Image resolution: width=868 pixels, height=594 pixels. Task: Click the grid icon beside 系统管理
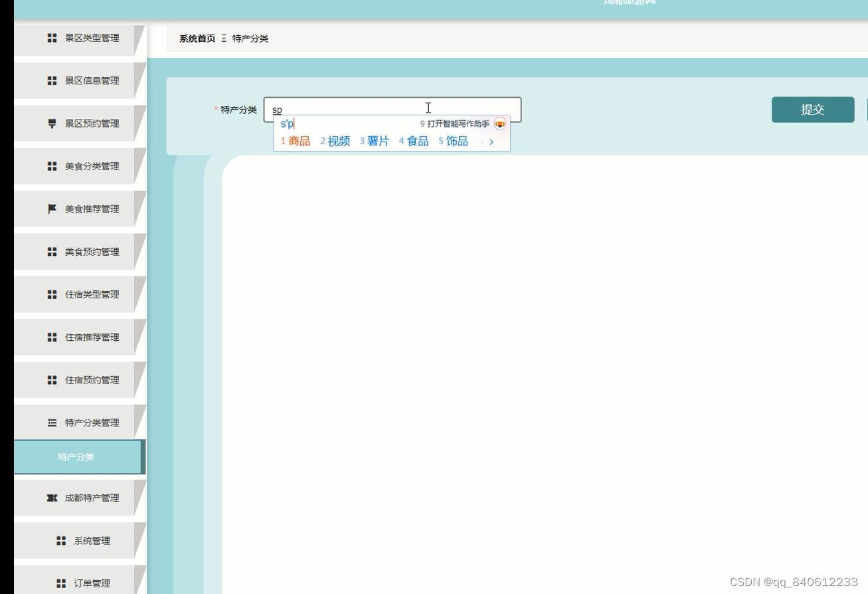point(61,541)
